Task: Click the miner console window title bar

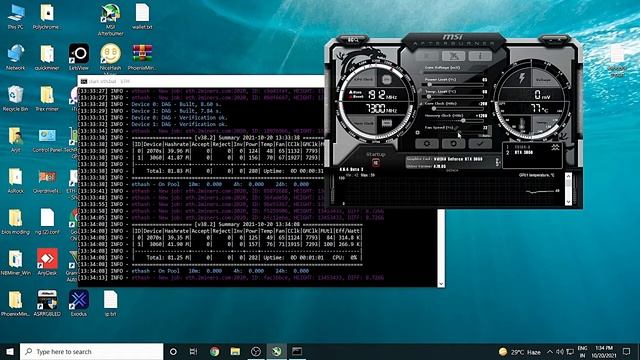Action: point(201,81)
